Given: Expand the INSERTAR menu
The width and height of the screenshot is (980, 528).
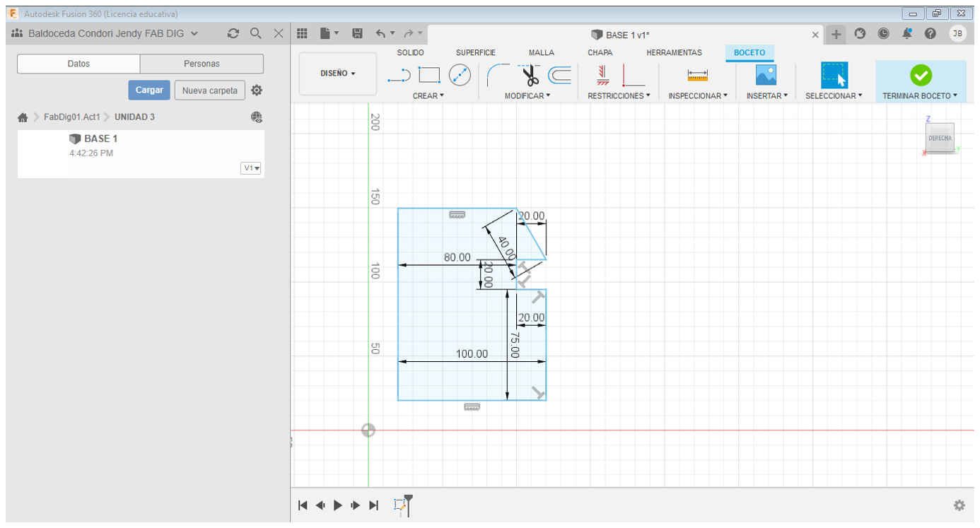Looking at the screenshot, I should click(x=766, y=95).
